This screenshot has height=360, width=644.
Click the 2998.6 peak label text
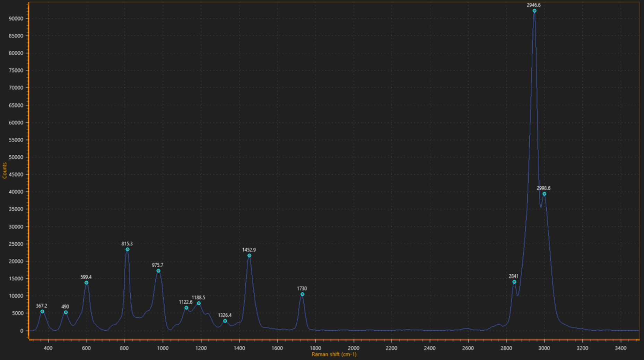[x=543, y=188]
